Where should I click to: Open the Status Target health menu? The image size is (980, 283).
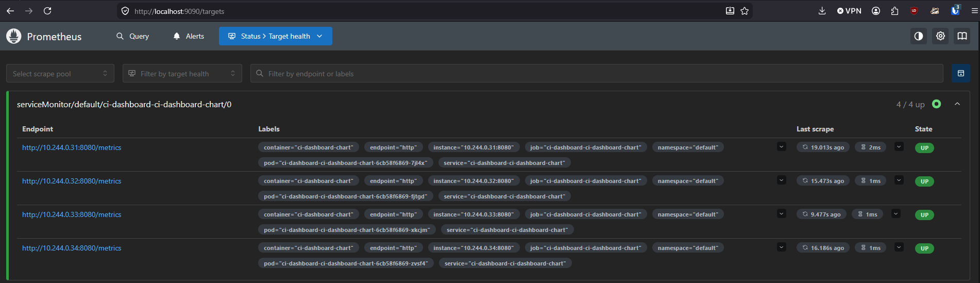tap(276, 36)
